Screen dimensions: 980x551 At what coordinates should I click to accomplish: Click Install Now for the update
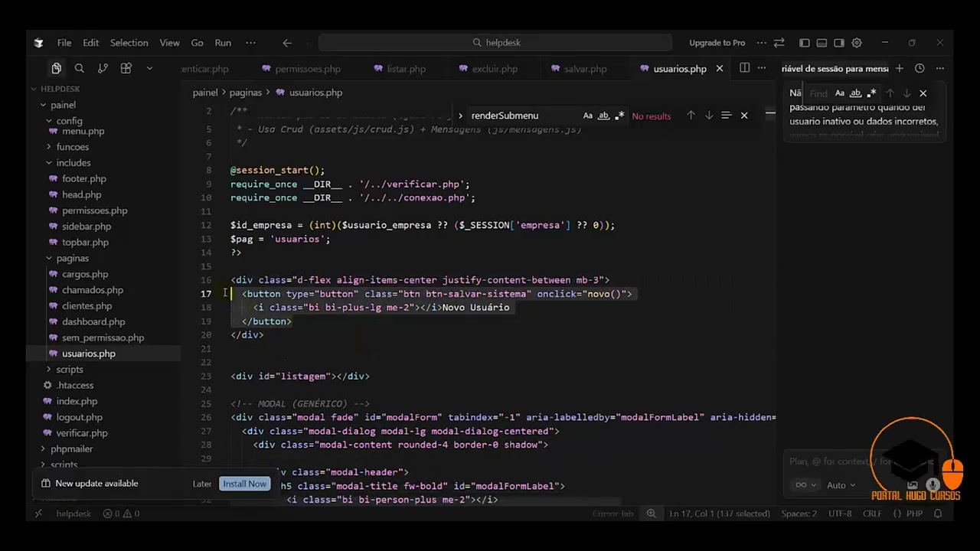pos(245,484)
